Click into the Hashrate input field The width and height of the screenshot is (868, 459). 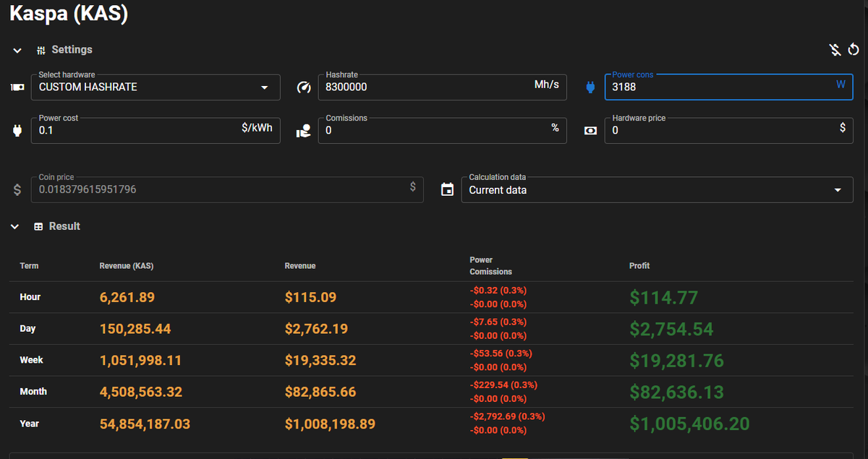[443, 87]
